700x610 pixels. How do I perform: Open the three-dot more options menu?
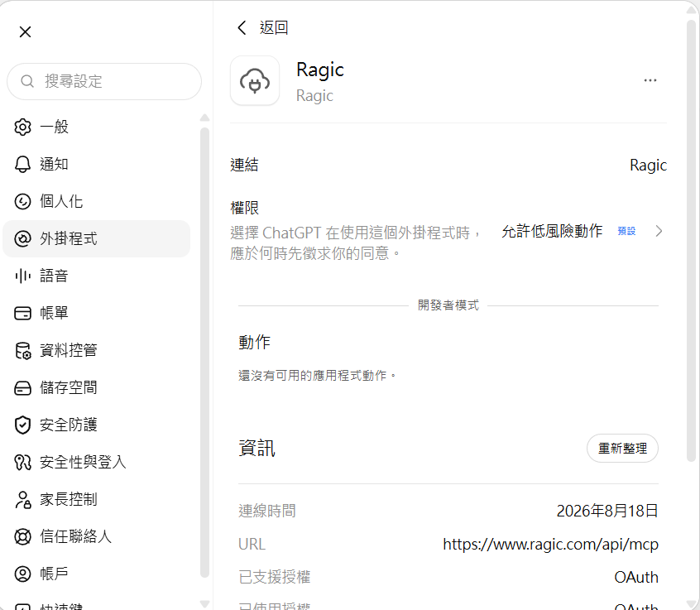[650, 80]
